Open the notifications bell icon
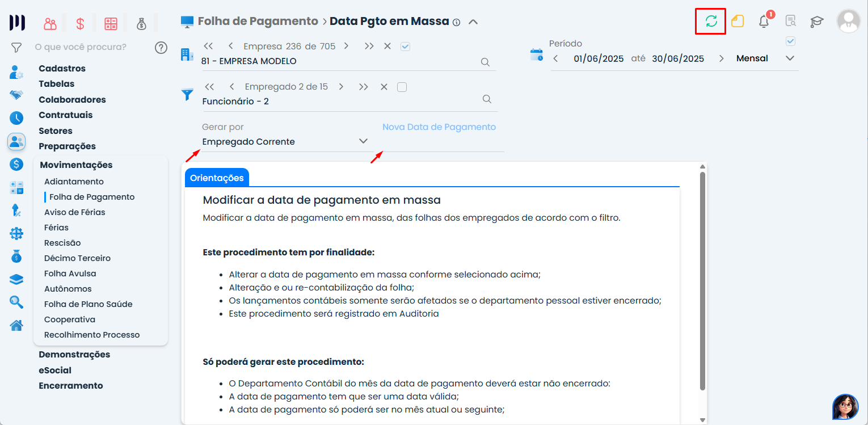The height and width of the screenshot is (425, 868). pos(764,21)
